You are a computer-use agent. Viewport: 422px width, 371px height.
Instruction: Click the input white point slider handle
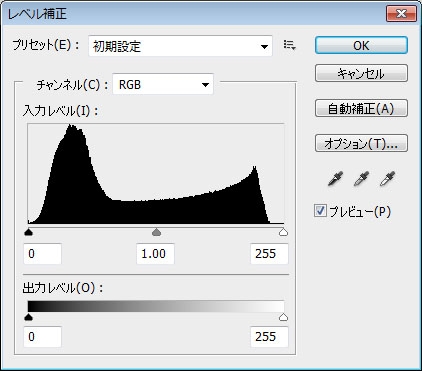[283, 232]
